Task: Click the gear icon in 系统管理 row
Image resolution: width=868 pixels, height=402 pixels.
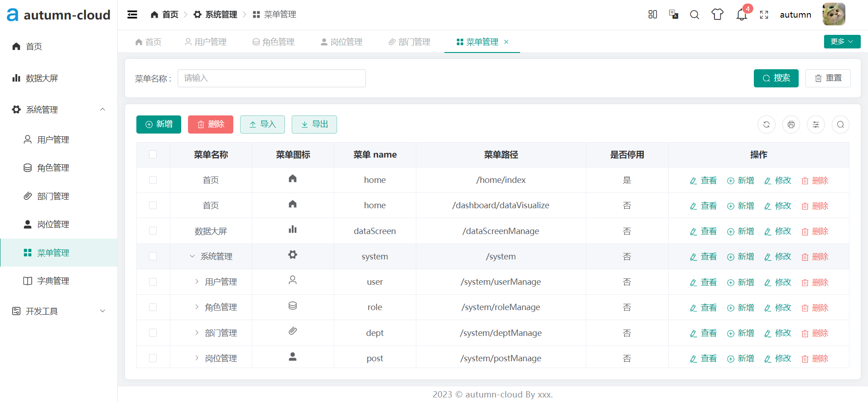Action: (x=293, y=255)
